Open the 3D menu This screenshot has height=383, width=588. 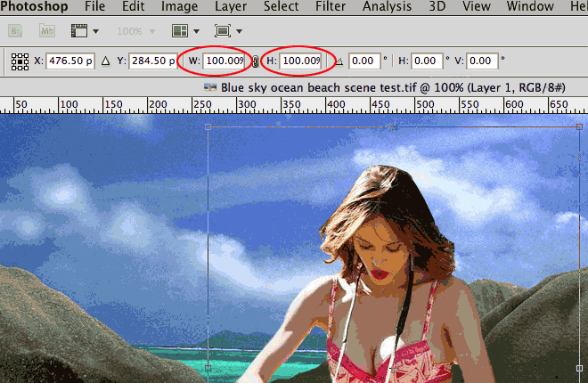437,6
